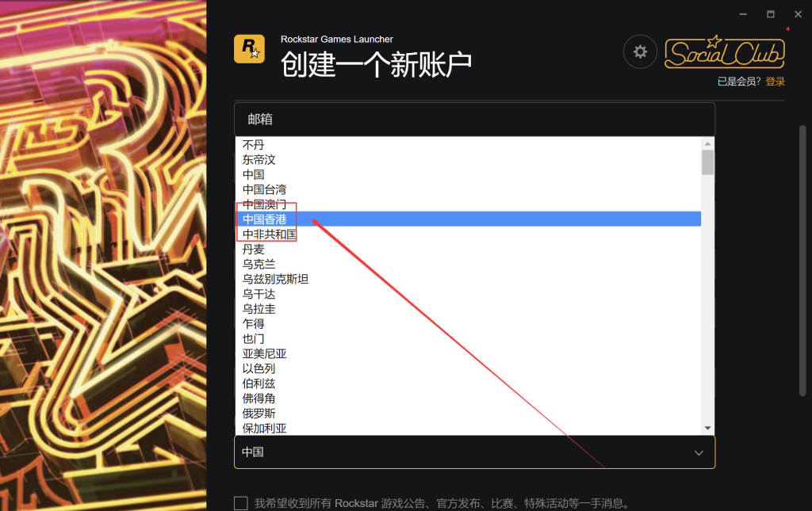The height and width of the screenshot is (511, 812).
Task: Minimize the launcher window
Action: click(x=743, y=14)
